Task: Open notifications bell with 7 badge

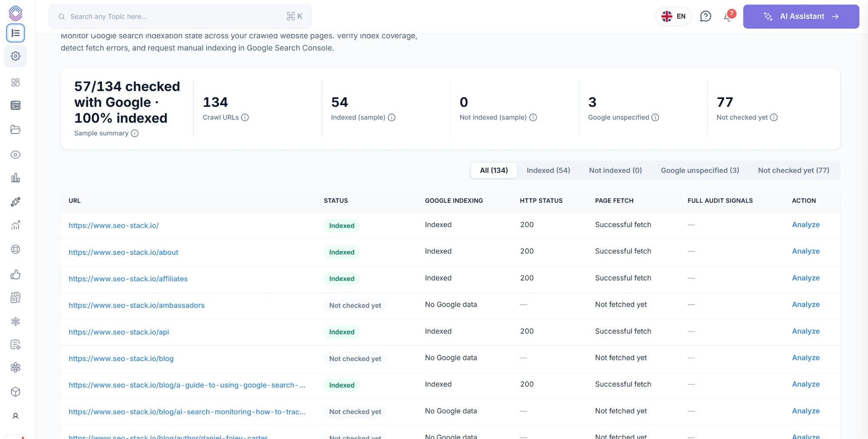Action: click(x=729, y=16)
